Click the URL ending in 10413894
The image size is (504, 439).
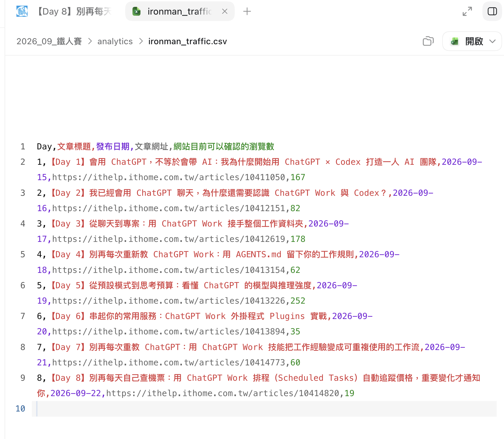[x=169, y=331]
